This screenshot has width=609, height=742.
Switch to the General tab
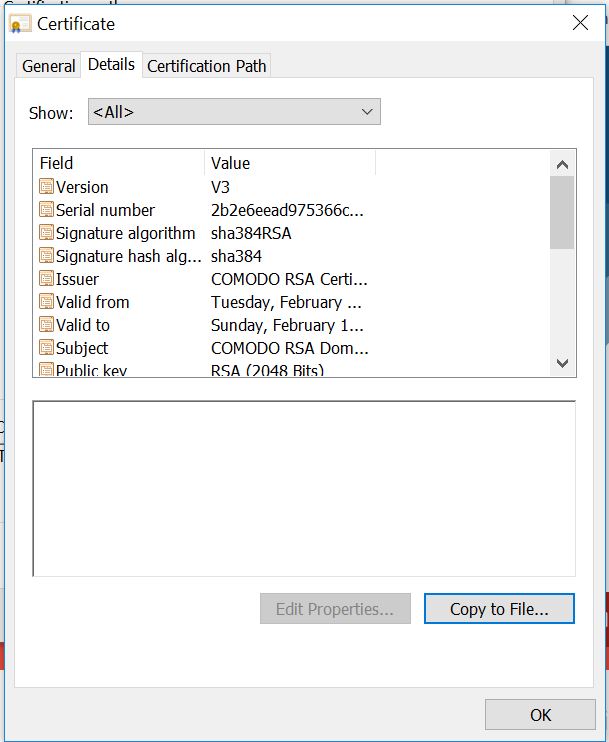click(x=48, y=66)
